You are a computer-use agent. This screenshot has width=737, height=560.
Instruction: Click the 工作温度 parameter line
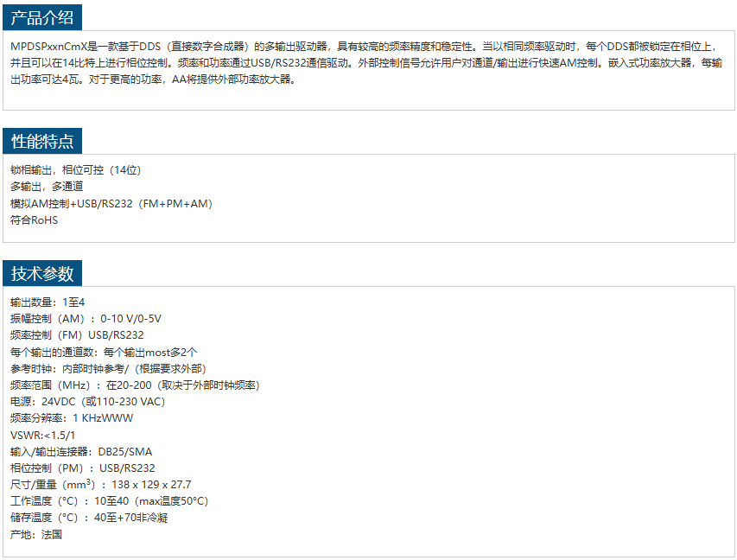point(109,501)
